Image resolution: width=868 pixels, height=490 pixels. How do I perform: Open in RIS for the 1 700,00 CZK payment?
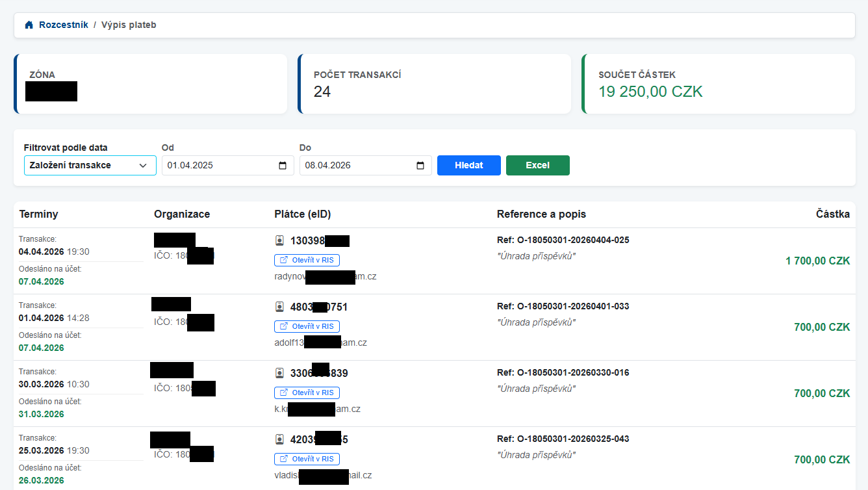[307, 261]
